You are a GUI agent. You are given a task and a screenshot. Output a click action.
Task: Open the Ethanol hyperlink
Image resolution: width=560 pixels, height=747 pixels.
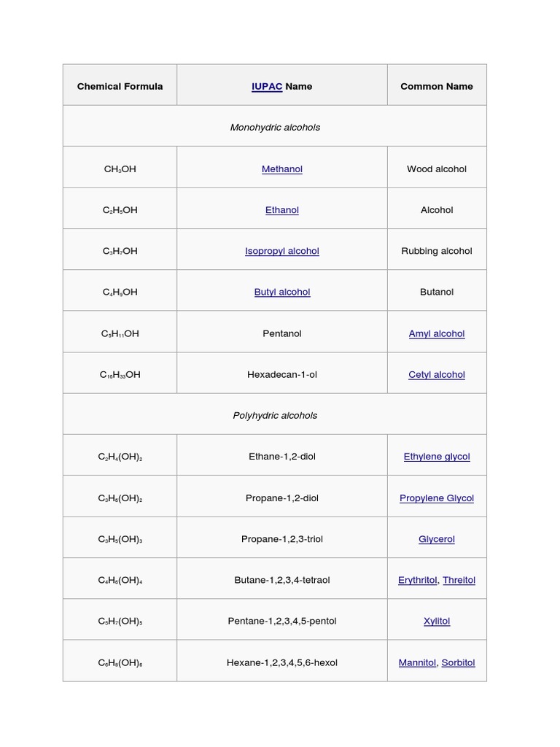point(282,209)
